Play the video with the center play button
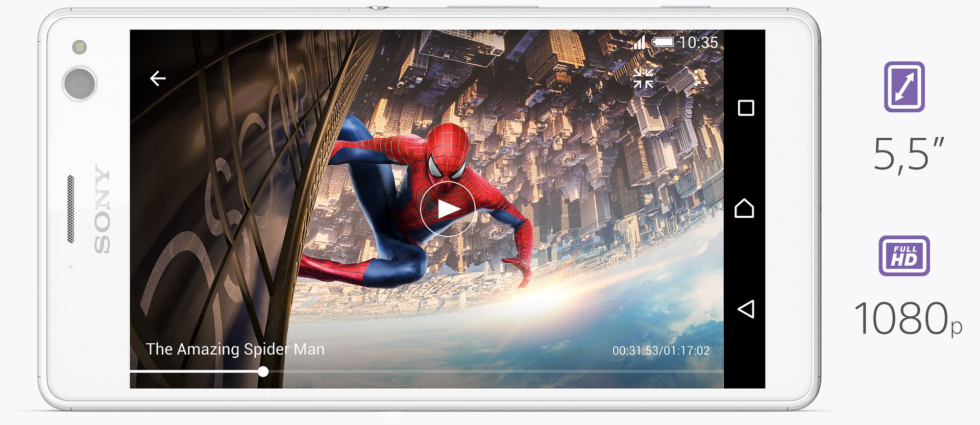 tap(448, 209)
